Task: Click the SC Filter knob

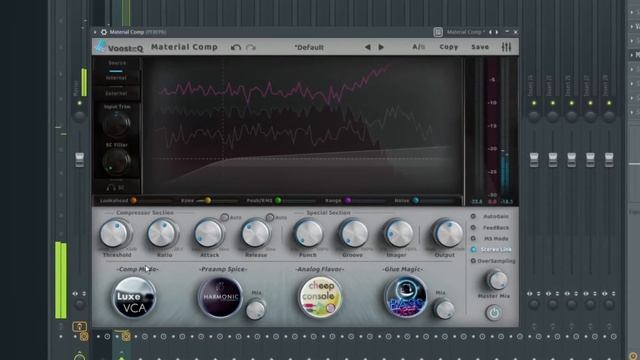Action: (x=117, y=162)
